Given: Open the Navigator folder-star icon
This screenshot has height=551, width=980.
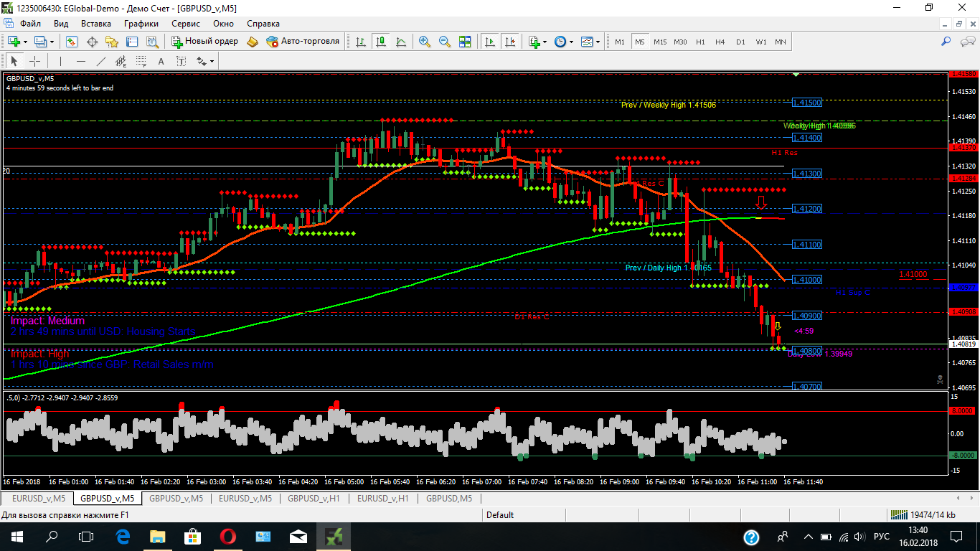Looking at the screenshot, I should tap(111, 42).
